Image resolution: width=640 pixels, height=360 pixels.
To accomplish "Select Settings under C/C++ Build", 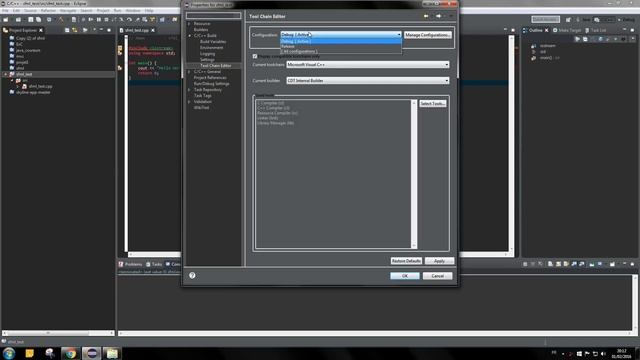I will [207, 60].
